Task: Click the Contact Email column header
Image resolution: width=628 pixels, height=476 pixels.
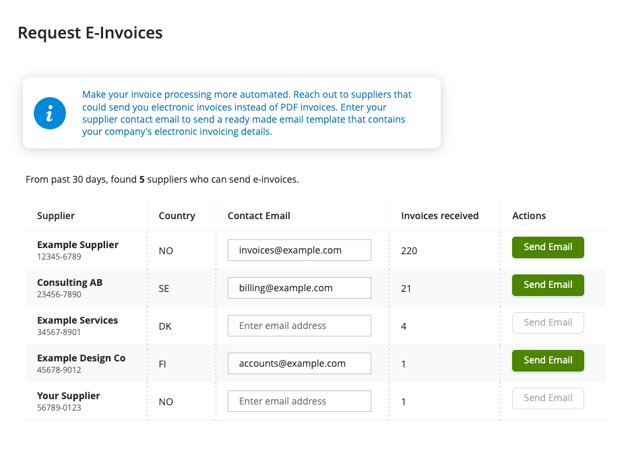Action: 259,216
